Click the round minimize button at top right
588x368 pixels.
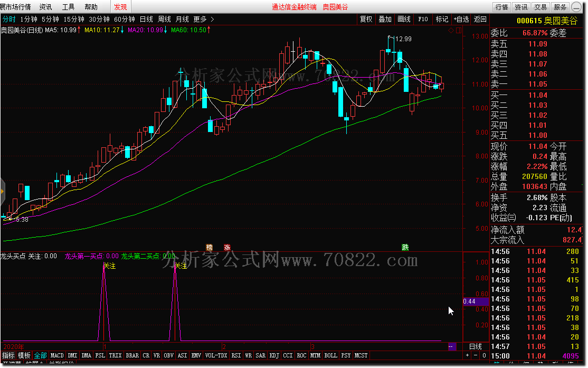(x=576, y=7)
